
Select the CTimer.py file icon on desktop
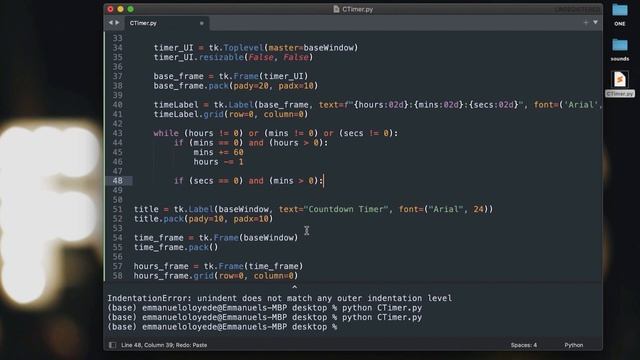tap(620, 79)
